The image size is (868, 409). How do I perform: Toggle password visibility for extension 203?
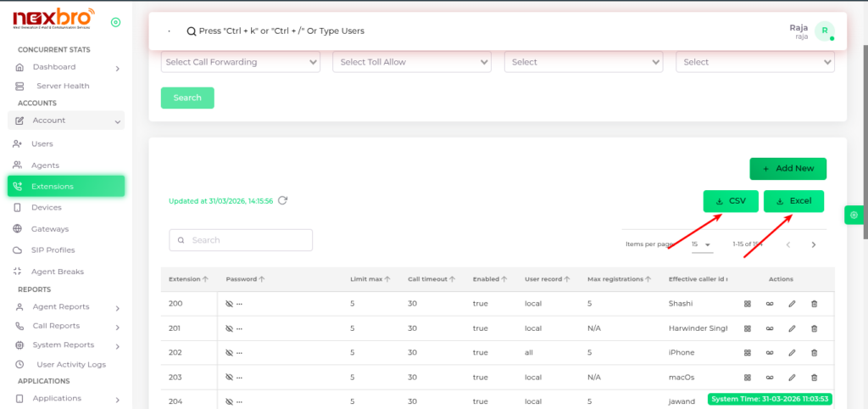(229, 378)
